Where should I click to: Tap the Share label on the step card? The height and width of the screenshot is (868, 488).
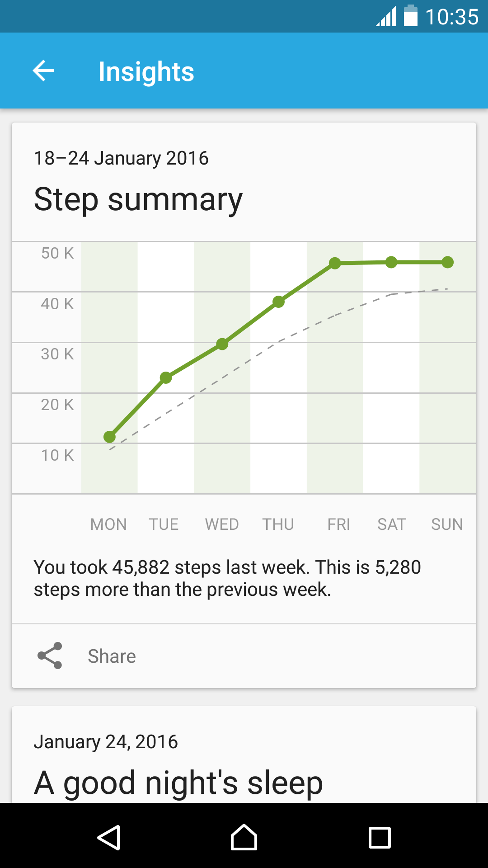click(112, 656)
